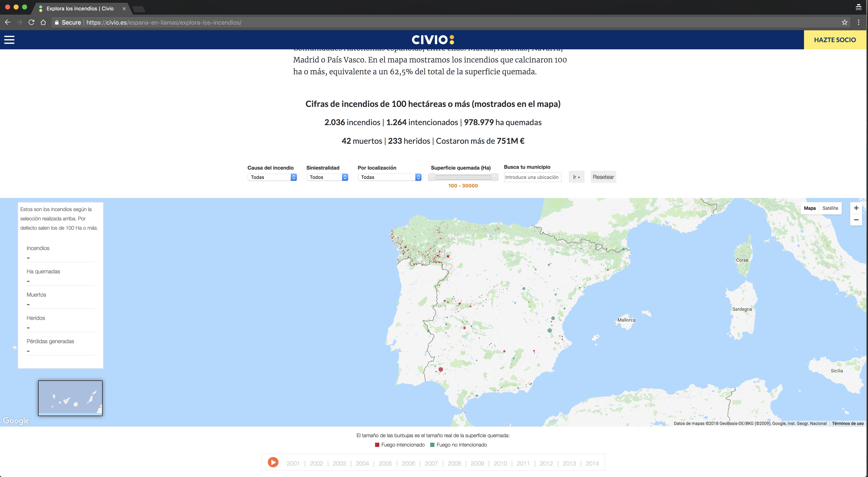Viewport: 868px width, 477px height.
Task: Click the incognito icon in title bar
Action: [858, 7]
